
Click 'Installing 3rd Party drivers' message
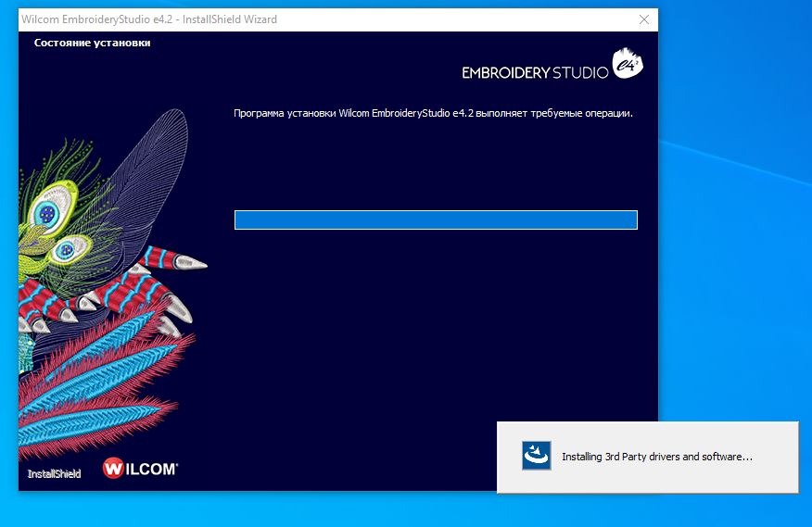click(656, 457)
